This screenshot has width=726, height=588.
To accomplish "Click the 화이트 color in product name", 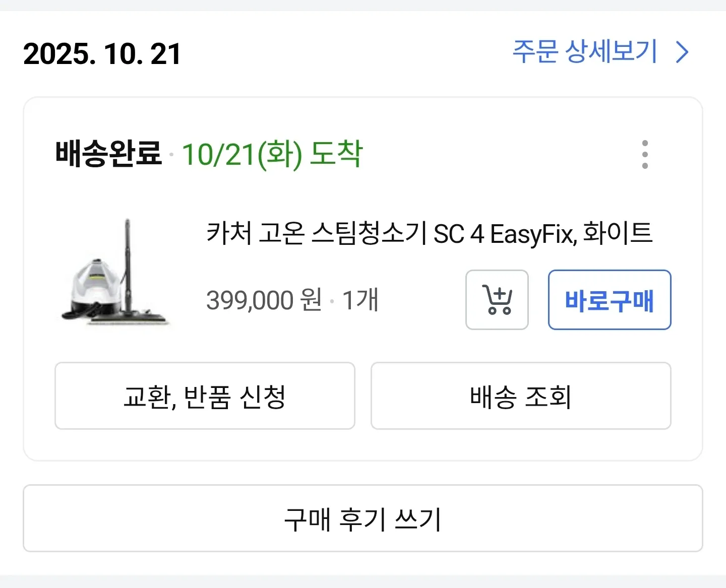I will tap(618, 233).
